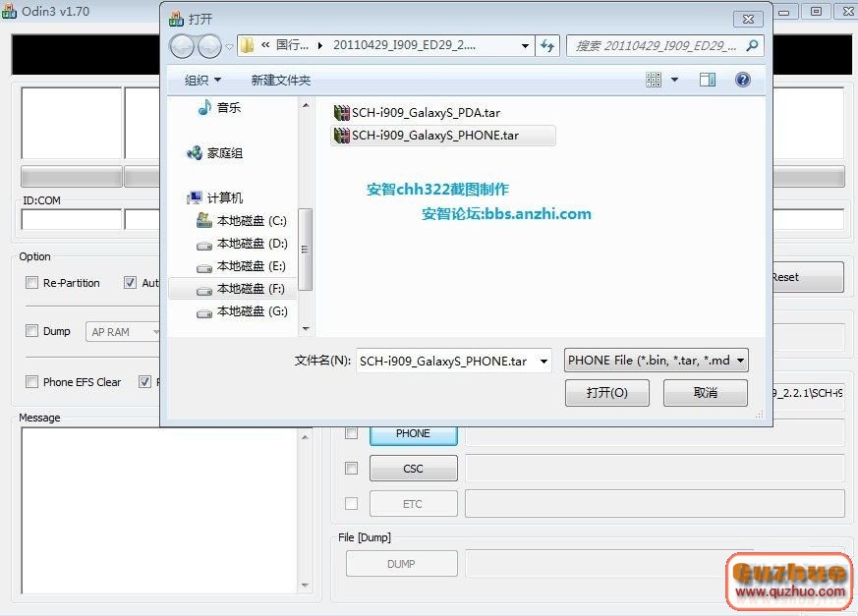Click the C: drive icon
858x616 pixels.
(x=204, y=220)
